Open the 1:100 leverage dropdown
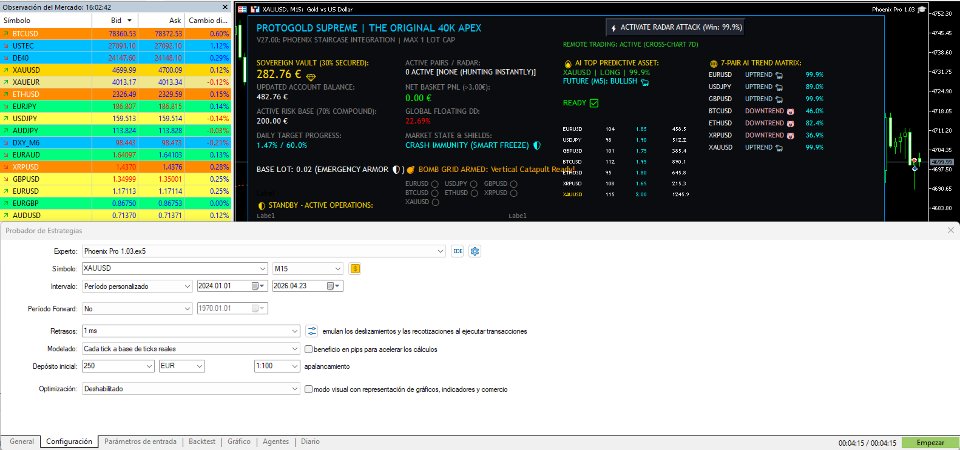 [x=277, y=366]
